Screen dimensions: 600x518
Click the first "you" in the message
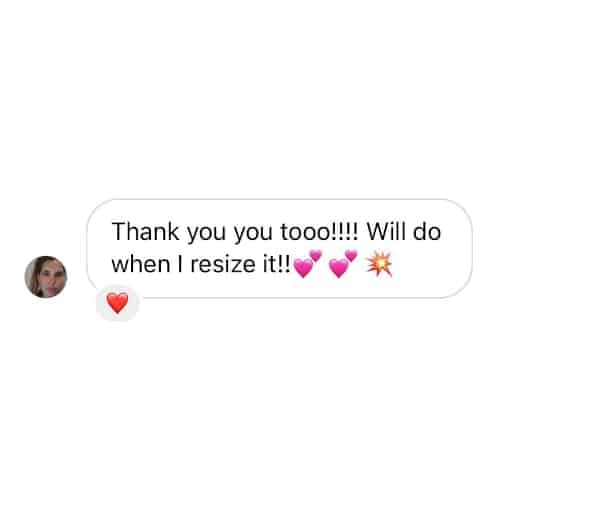point(206,233)
